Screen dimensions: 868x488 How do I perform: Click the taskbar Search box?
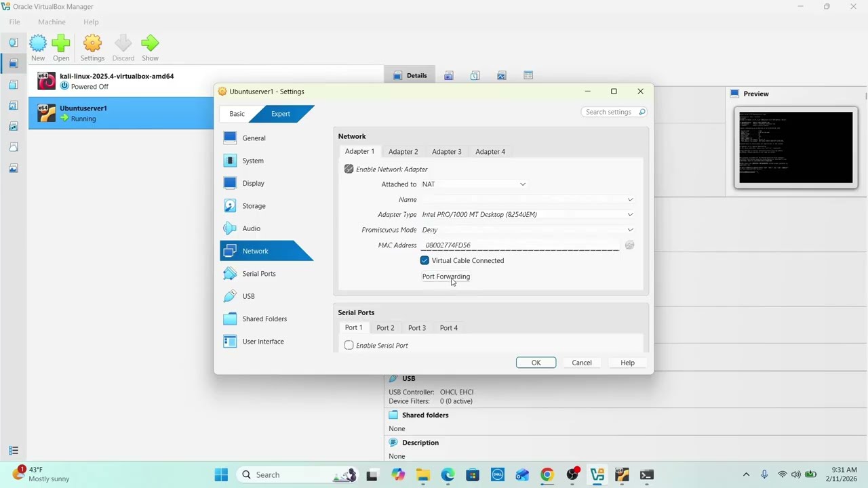click(x=298, y=475)
